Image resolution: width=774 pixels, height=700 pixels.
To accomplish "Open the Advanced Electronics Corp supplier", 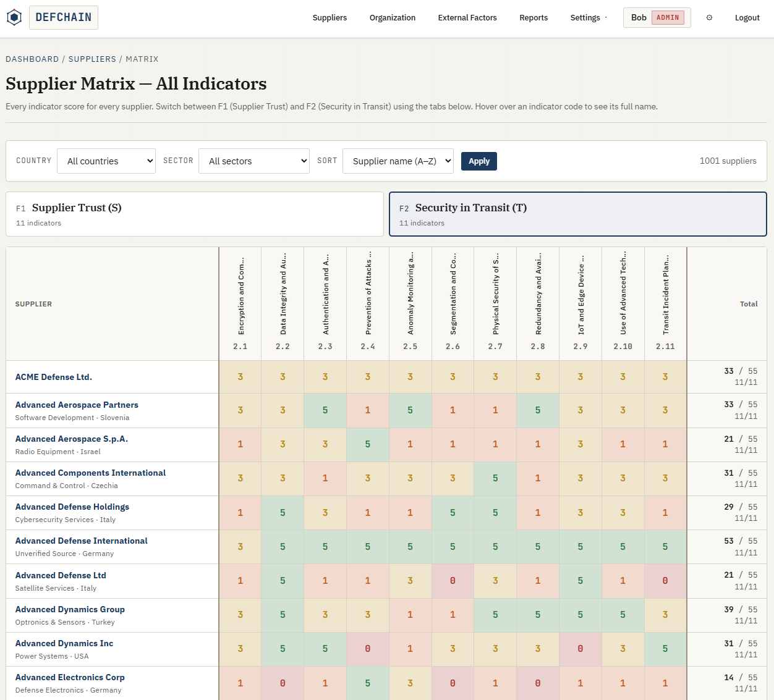I will tap(70, 677).
